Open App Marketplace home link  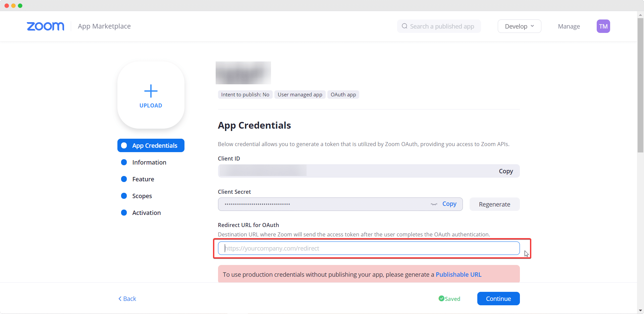[x=104, y=26]
